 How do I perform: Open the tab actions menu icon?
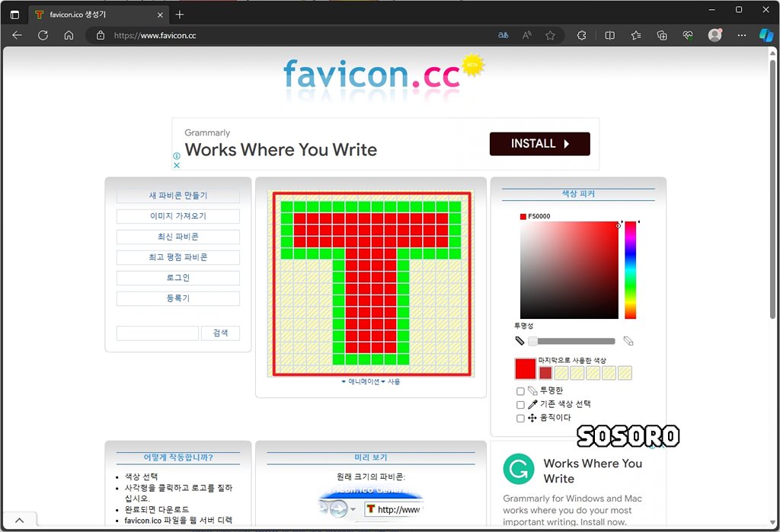tap(15, 15)
